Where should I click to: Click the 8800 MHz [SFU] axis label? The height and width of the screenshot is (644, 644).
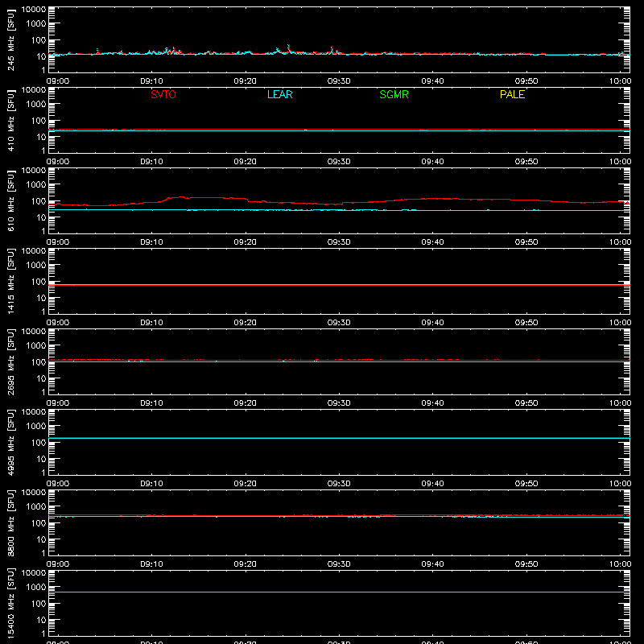pyautogui.click(x=10, y=522)
